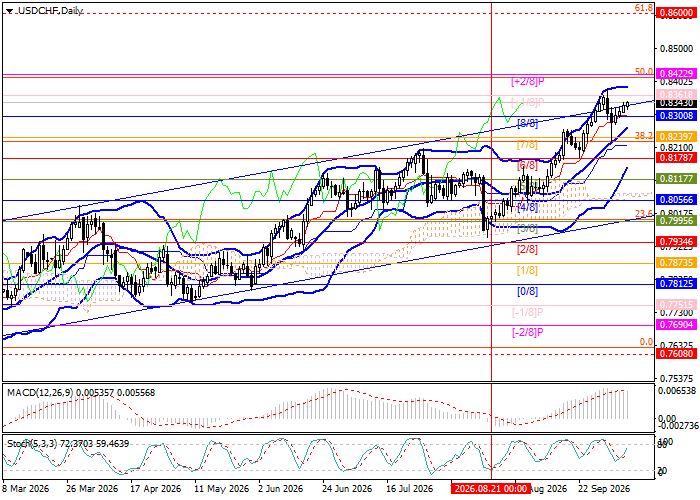The image size is (700, 500).
Task: Select the [+1/8]P Murrey level label
Action: 528,102
